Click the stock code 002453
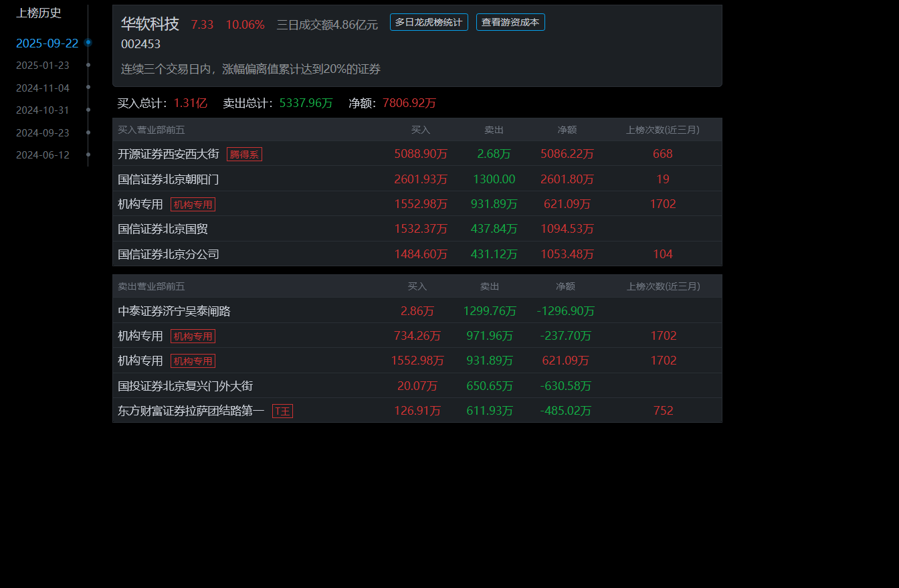Screen dimensions: 899x588 (140, 44)
